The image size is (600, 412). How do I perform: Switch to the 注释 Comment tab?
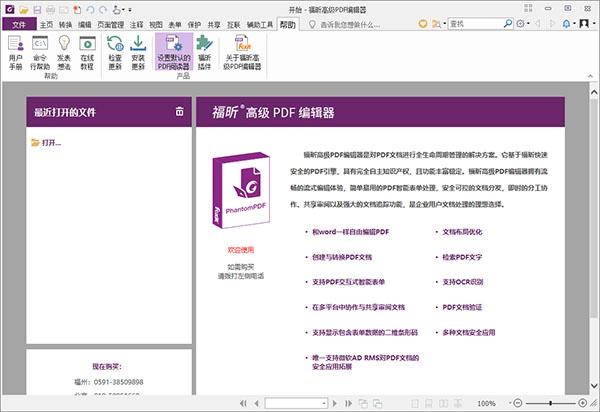coord(136,24)
